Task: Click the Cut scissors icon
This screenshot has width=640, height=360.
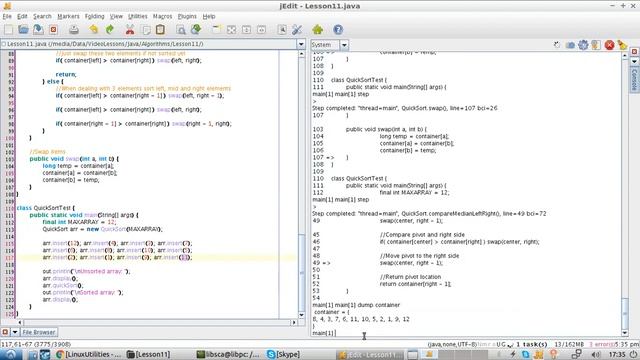Action: [x=130, y=29]
